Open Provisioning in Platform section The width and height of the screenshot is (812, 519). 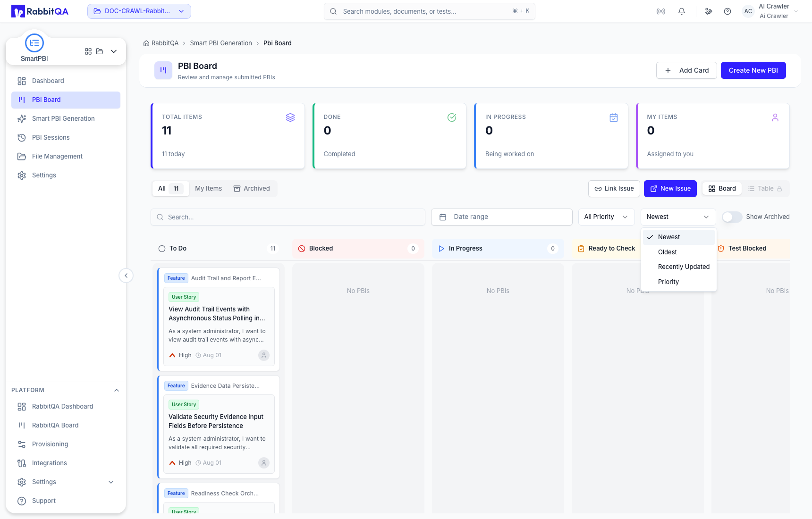point(66,444)
